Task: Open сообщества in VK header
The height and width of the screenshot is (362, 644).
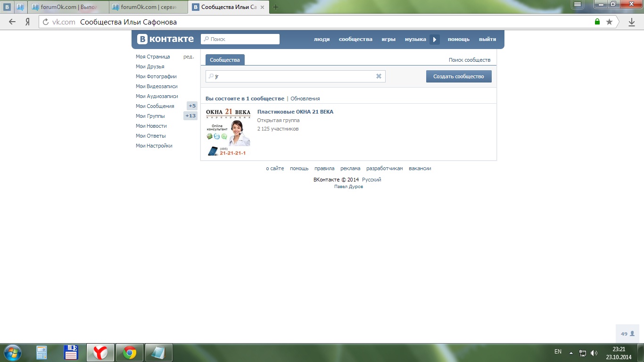Action: [x=355, y=39]
